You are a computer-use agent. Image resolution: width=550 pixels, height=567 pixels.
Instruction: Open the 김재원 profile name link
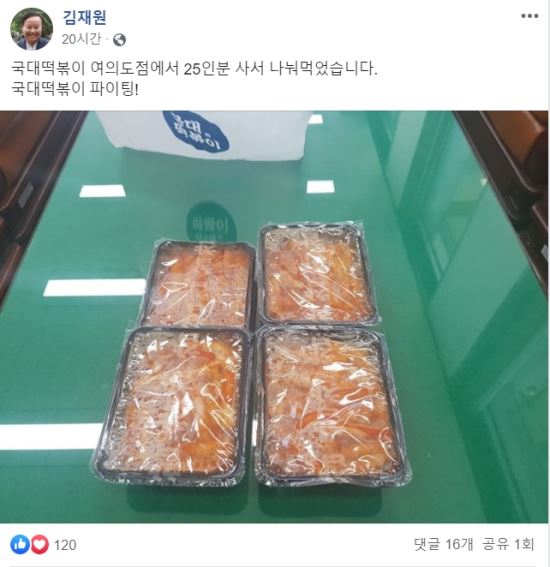click(85, 17)
